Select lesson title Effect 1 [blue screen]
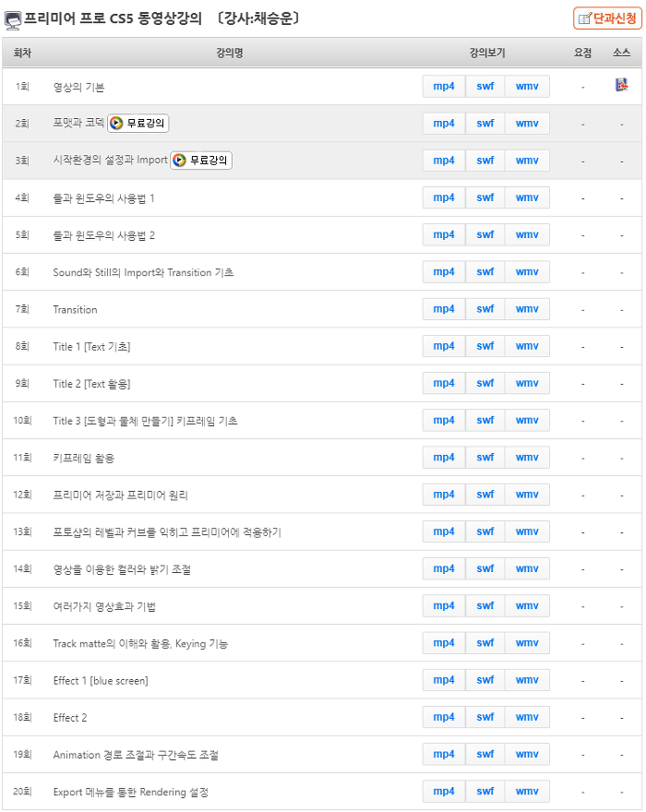The width and height of the screenshot is (646, 812). (x=101, y=681)
